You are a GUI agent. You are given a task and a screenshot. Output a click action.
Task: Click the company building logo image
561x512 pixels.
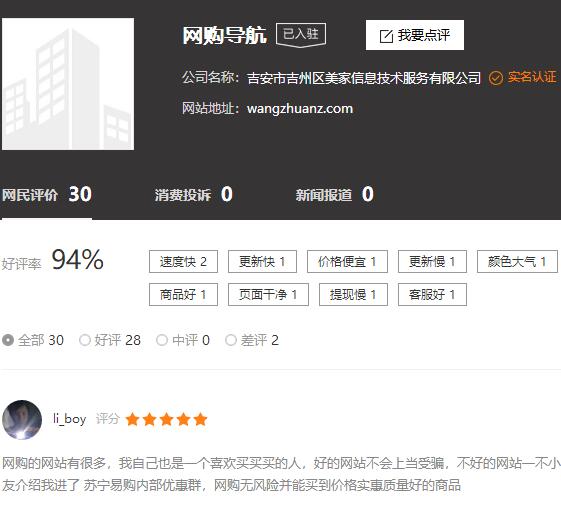(68, 84)
